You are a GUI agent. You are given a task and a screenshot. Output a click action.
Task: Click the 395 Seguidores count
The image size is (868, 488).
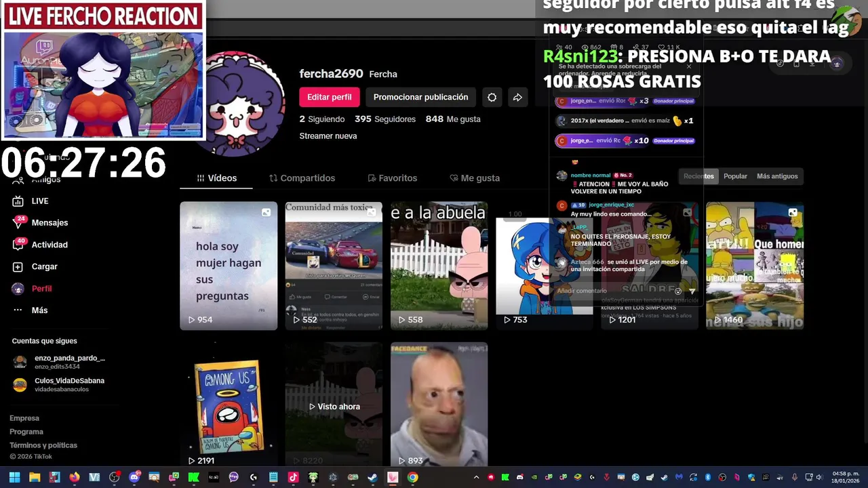(385, 119)
